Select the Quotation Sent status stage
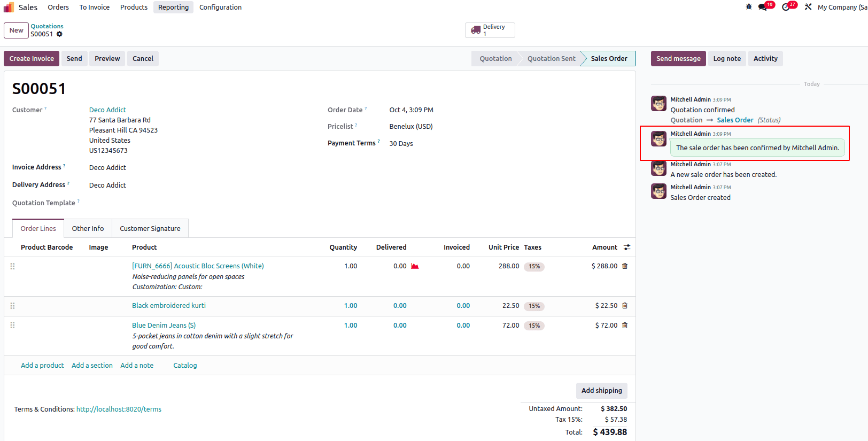 click(x=551, y=59)
